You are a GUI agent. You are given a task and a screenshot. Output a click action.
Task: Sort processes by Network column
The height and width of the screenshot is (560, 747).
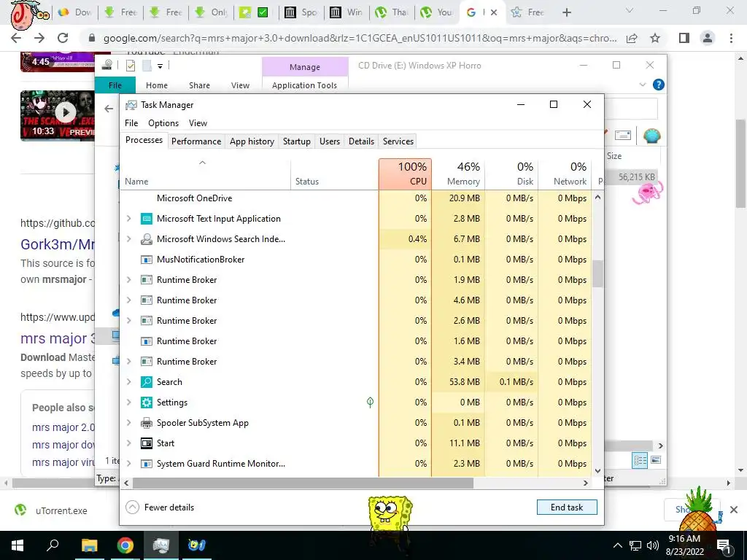(x=565, y=174)
